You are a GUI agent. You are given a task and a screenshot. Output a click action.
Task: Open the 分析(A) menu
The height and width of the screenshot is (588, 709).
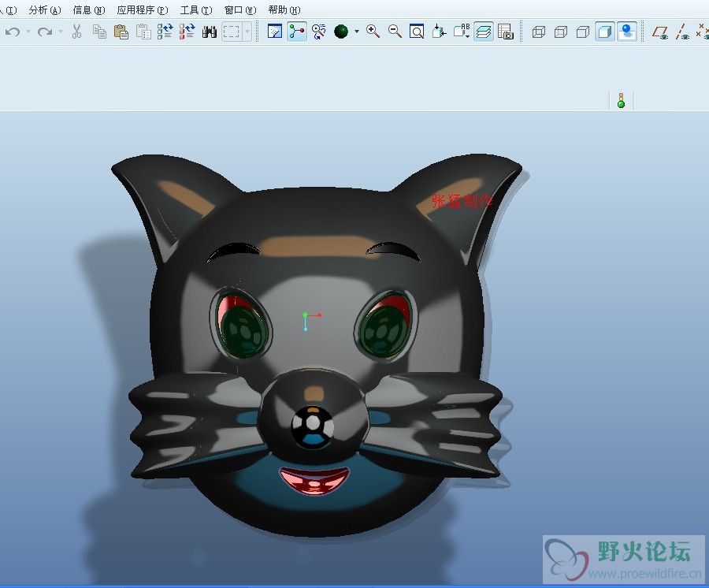pyautogui.click(x=45, y=10)
